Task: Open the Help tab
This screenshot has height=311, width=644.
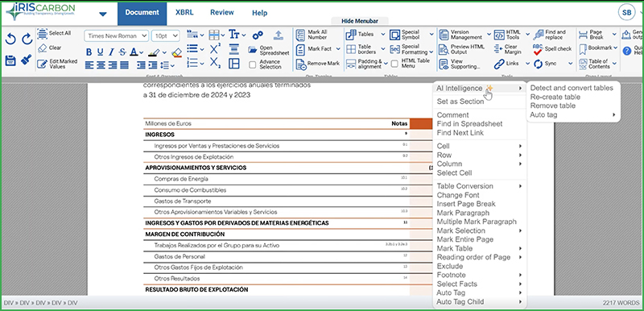Action: [259, 13]
